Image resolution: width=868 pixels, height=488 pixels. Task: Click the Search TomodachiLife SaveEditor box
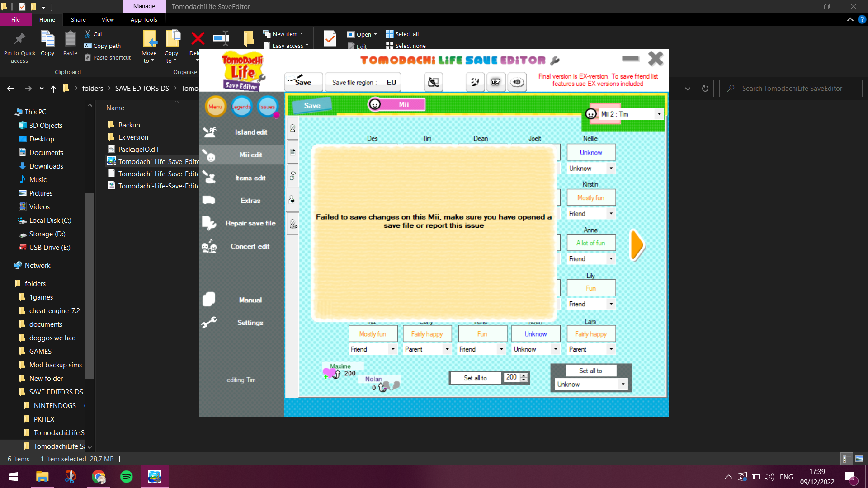(791, 89)
